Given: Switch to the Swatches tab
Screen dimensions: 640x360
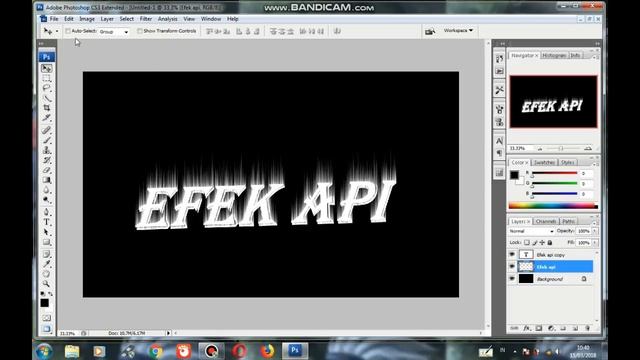Looking at the screenshot, I should click(544, 162).
